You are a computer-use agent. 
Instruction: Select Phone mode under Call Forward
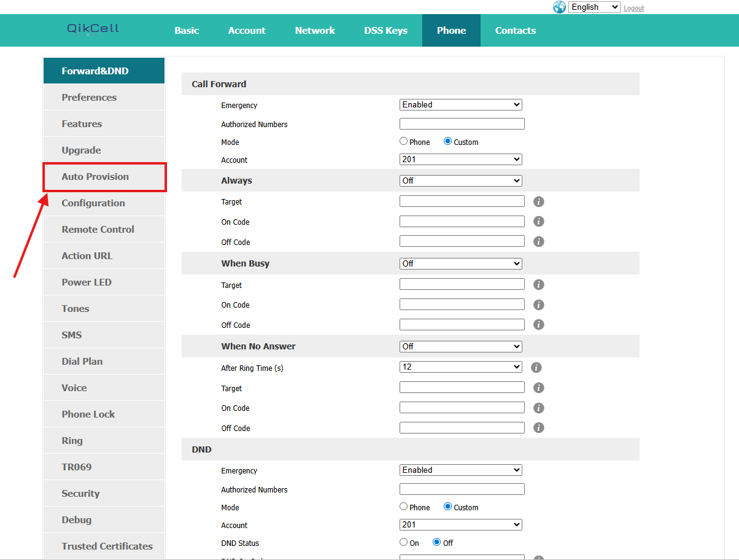pos(404,141)
